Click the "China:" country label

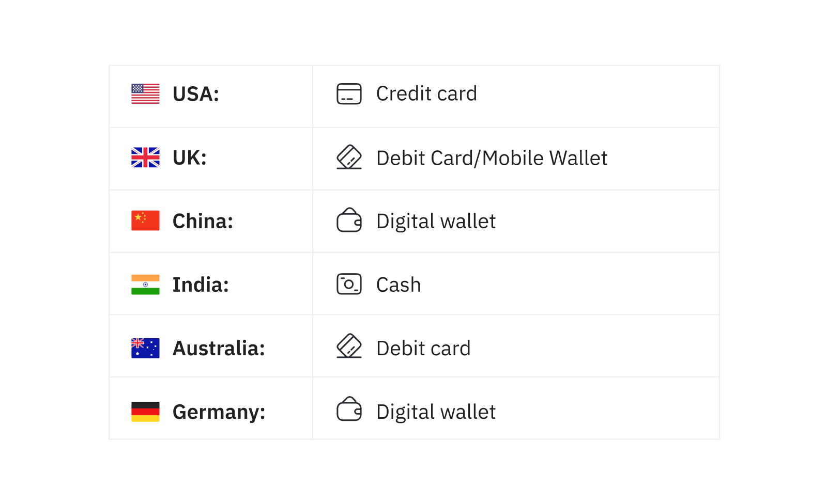[x=203, y=222]
